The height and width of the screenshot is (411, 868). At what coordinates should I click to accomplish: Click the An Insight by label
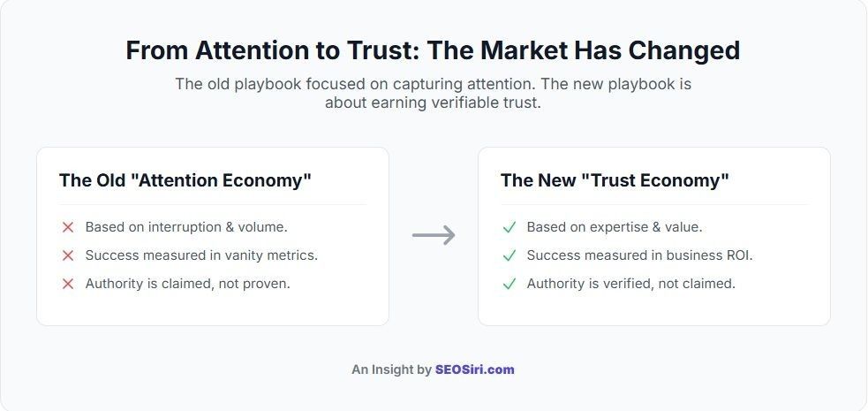click(391, 369)
